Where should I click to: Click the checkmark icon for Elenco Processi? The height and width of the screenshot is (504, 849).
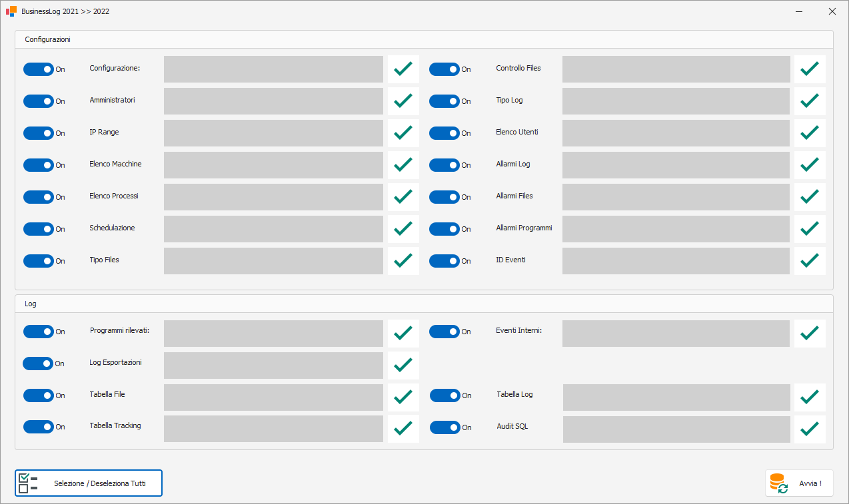(403, 196)
